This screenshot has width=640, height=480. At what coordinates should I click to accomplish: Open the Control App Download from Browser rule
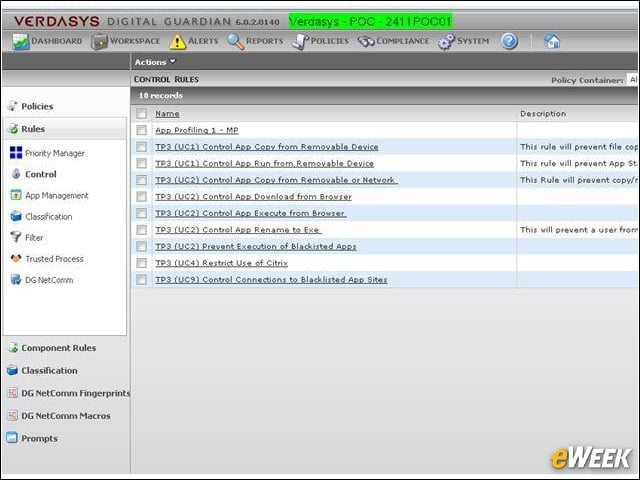click(x=253, y=197)
